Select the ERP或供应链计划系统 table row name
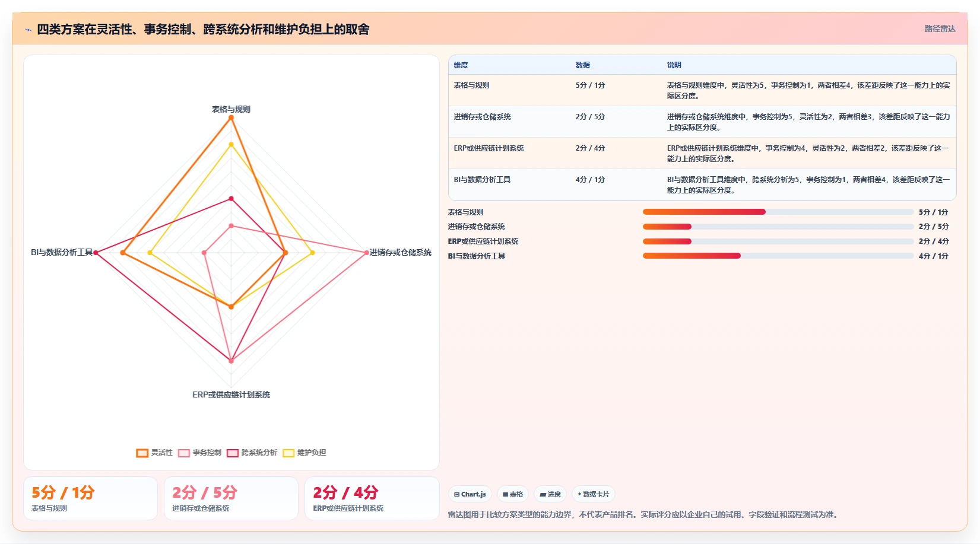 click(x=489, y=148)
